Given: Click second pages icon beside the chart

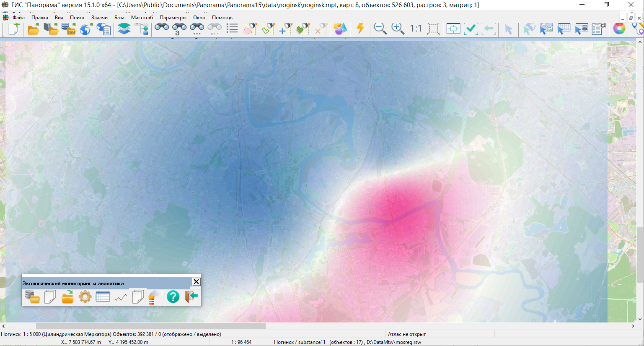Looking at the screenshot, I should [x=138, y=297].
